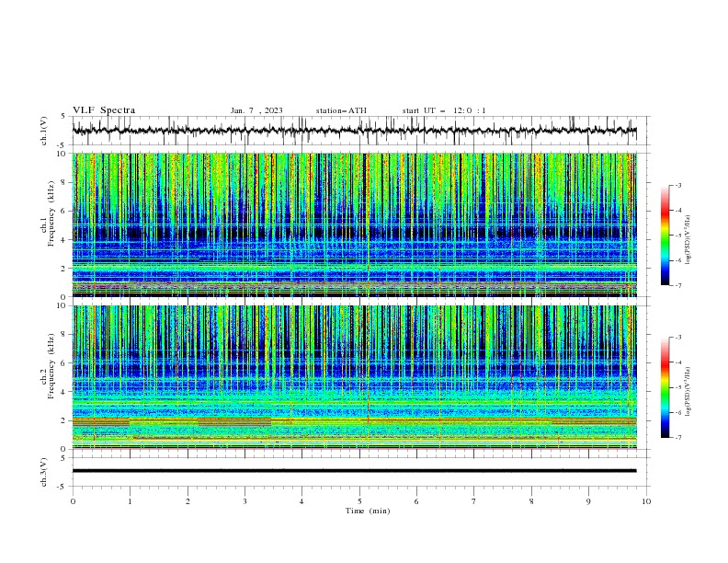Click the time axis tick label '8'
This screenshot has height=563, width=728.
[x=531, y=501]
